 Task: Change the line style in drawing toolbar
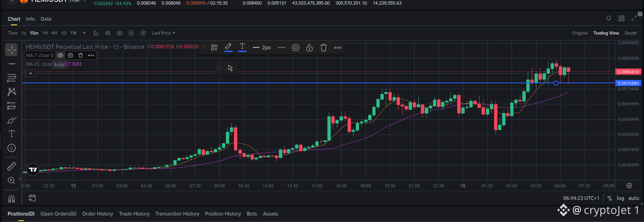coord(282,47)
